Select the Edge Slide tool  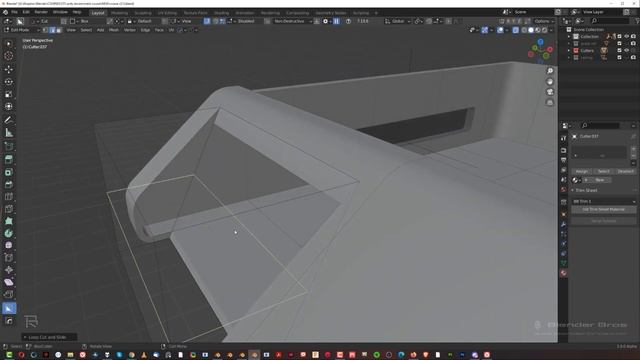click(x=9, y=258)
